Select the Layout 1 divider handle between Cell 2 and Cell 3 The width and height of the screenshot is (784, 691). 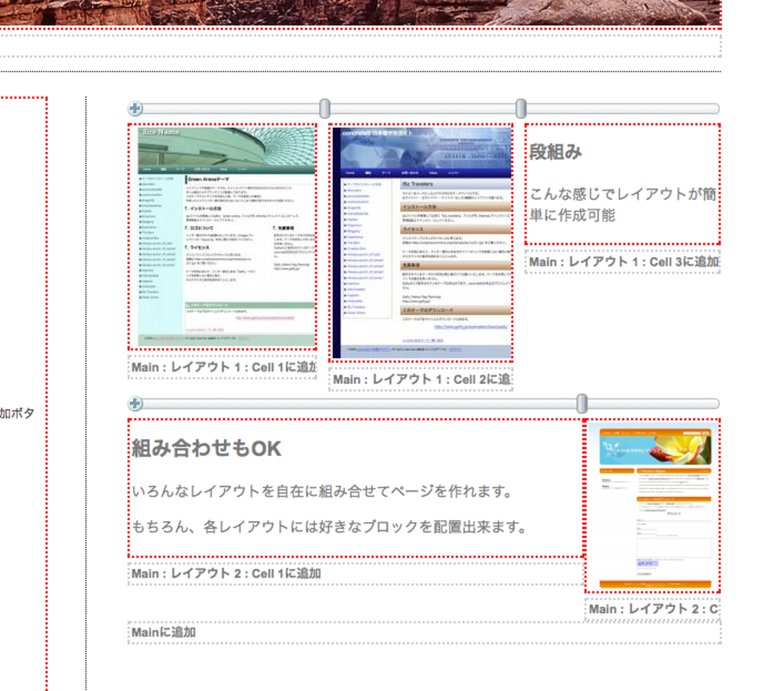click(x=521, y=109)
